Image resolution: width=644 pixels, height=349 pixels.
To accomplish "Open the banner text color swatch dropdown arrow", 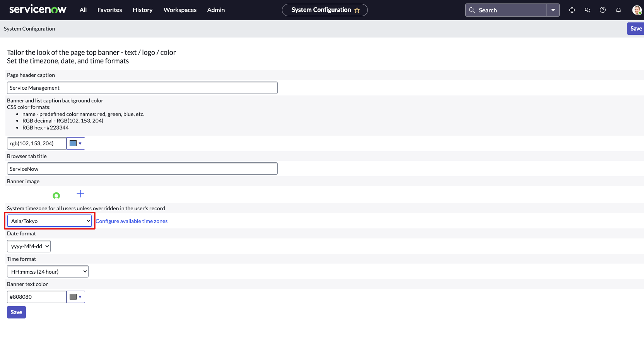I will pyautogui.click(x=80, y=297).
